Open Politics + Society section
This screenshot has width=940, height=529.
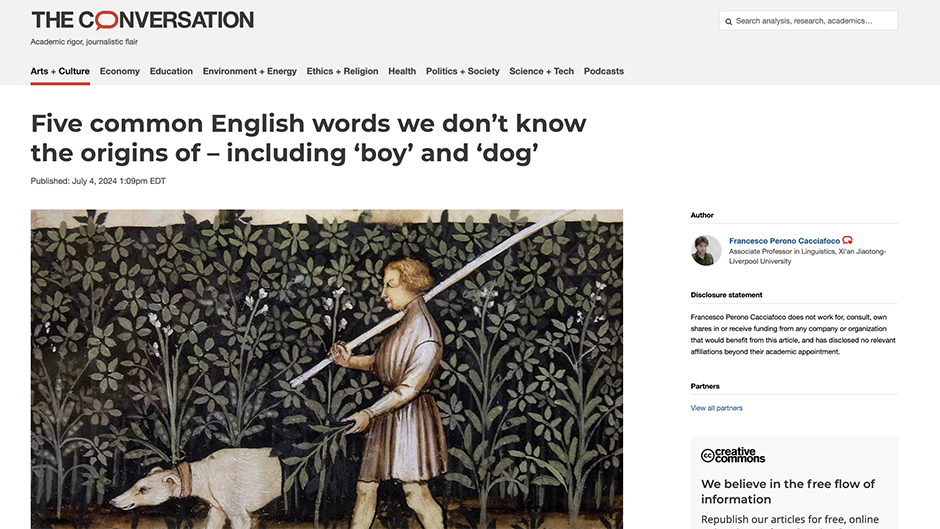tap(462, 71)
